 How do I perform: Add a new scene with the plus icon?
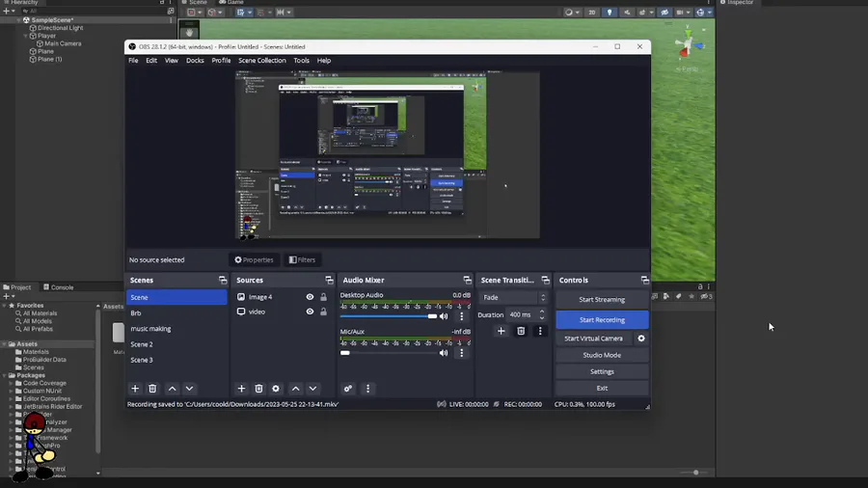point(135,389)
